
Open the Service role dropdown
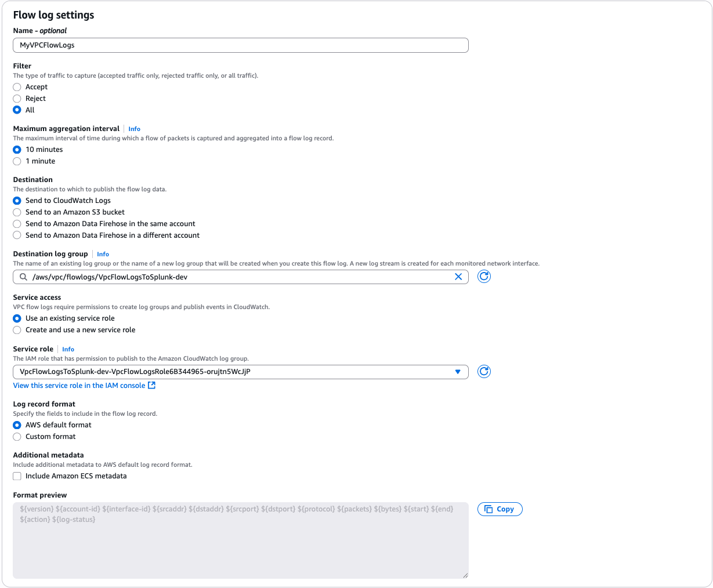click(241, 371)
